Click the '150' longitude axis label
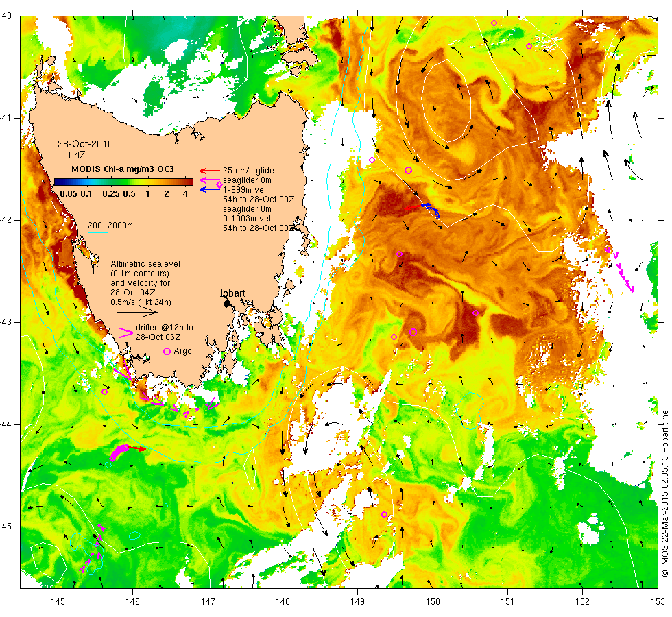The image size is (672, 617). [433, 602]
